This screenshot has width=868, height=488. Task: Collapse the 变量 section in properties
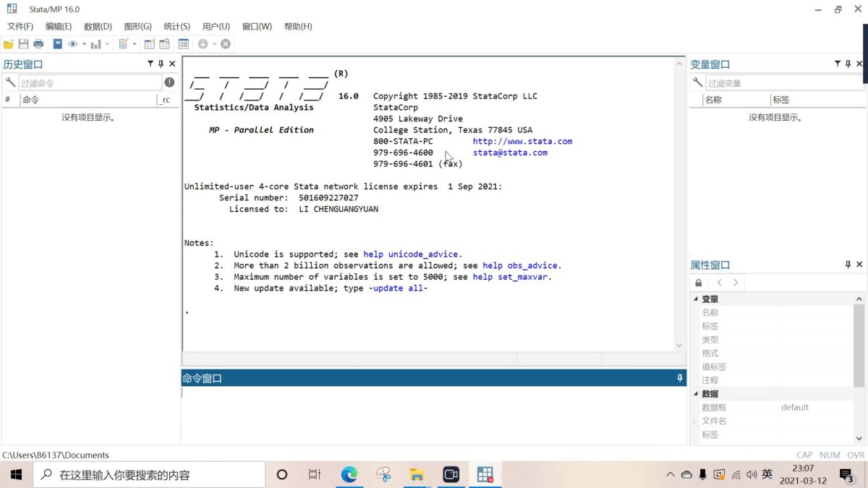[x=696, y=299]
